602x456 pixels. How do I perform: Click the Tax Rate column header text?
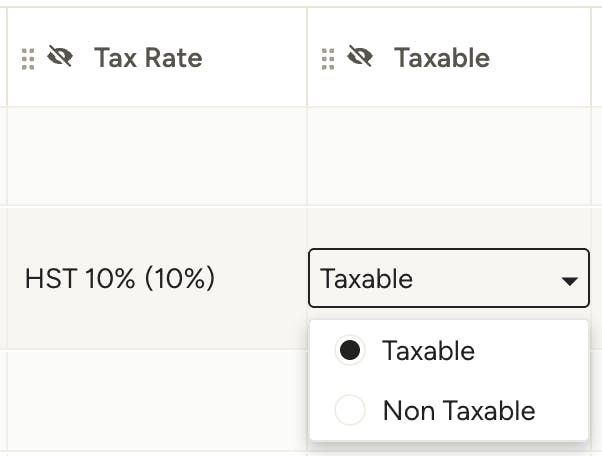click(148, 58)
